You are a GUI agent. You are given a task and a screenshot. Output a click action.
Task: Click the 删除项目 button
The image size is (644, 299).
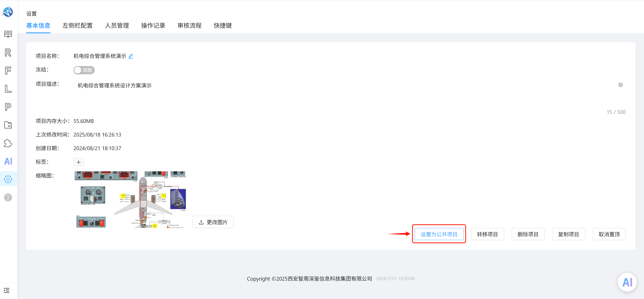point(528,234)
